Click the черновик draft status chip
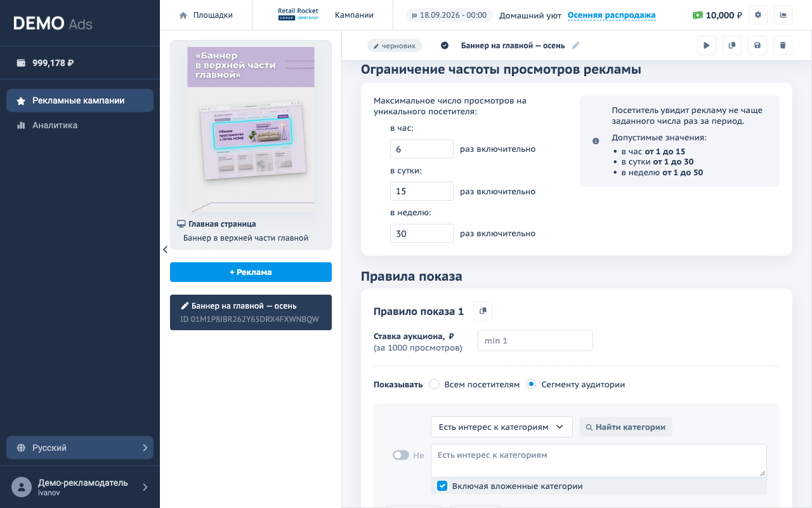 [395, 46]
